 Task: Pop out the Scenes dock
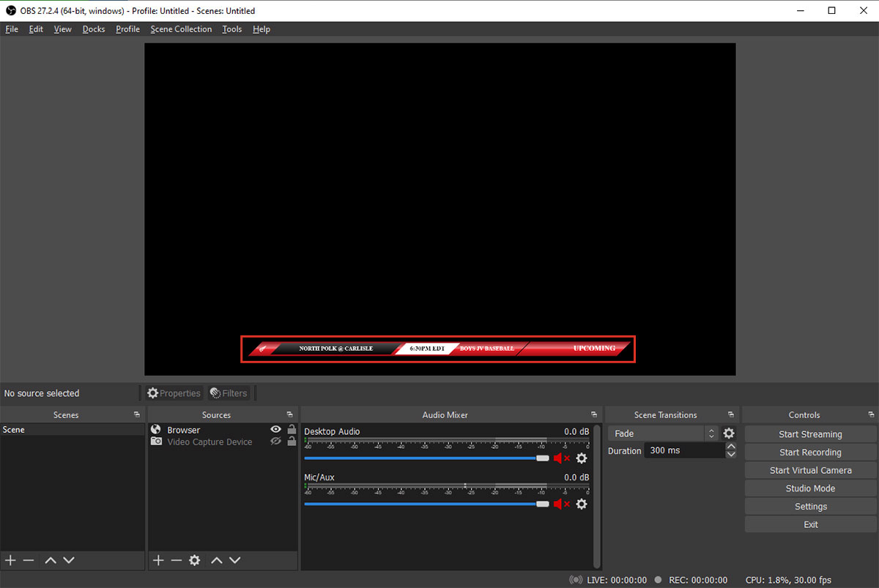pos(136,414)
